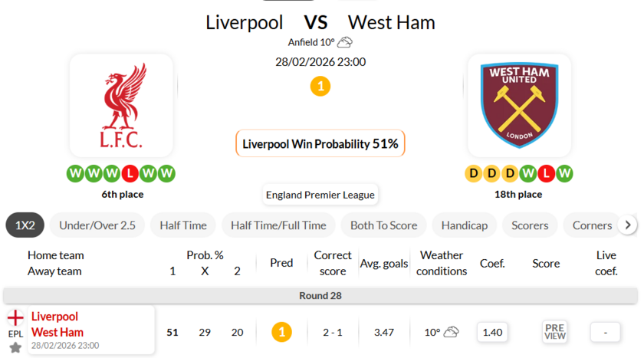Click the England flag icon

point(15,317)
